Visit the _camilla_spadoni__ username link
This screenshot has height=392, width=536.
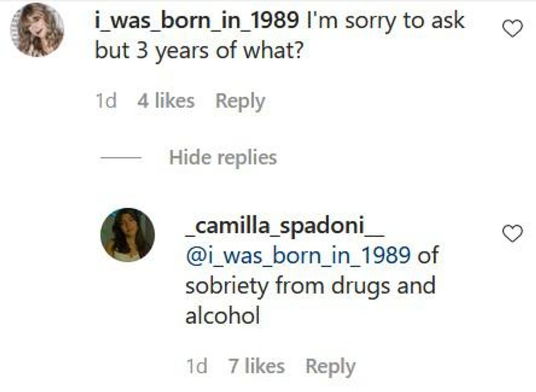click(284, 226)
